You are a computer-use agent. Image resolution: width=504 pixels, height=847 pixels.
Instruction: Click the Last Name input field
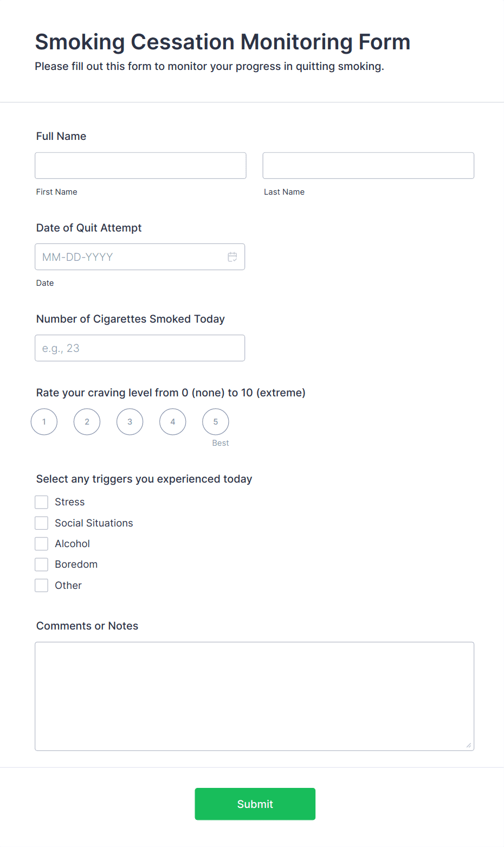(x=368, y=165)
